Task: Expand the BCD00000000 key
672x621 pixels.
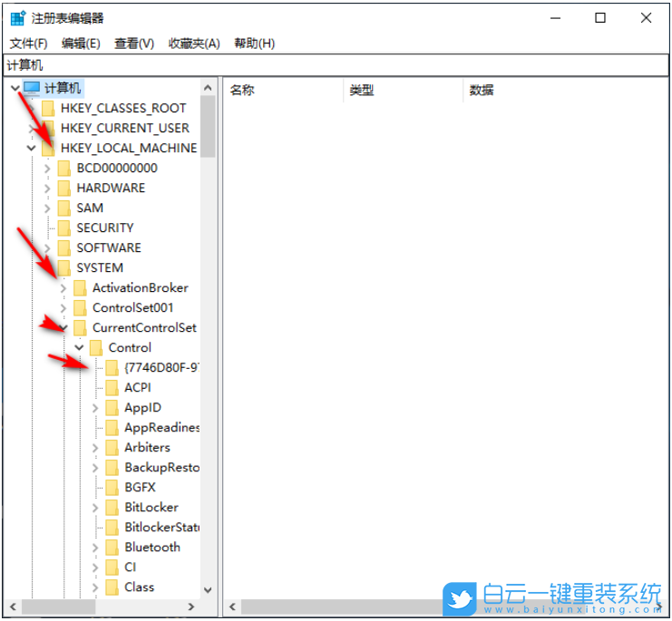Action: coord(47,169)
